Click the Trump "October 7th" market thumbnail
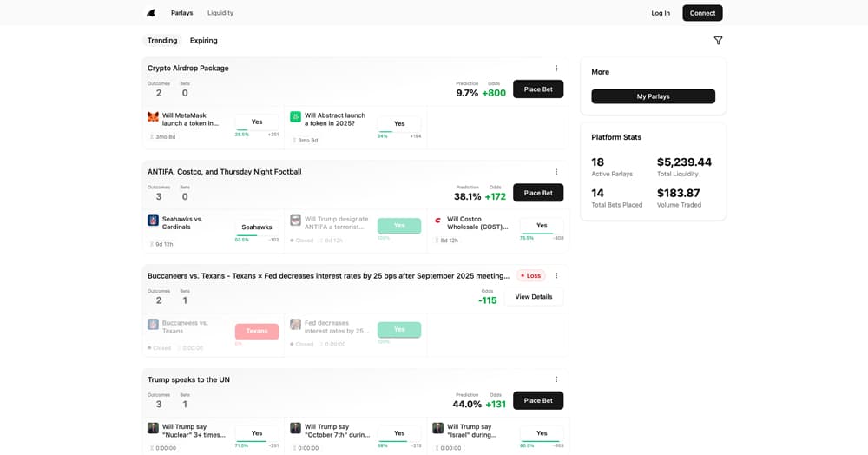The image size is (868, 455). (296, 428)
